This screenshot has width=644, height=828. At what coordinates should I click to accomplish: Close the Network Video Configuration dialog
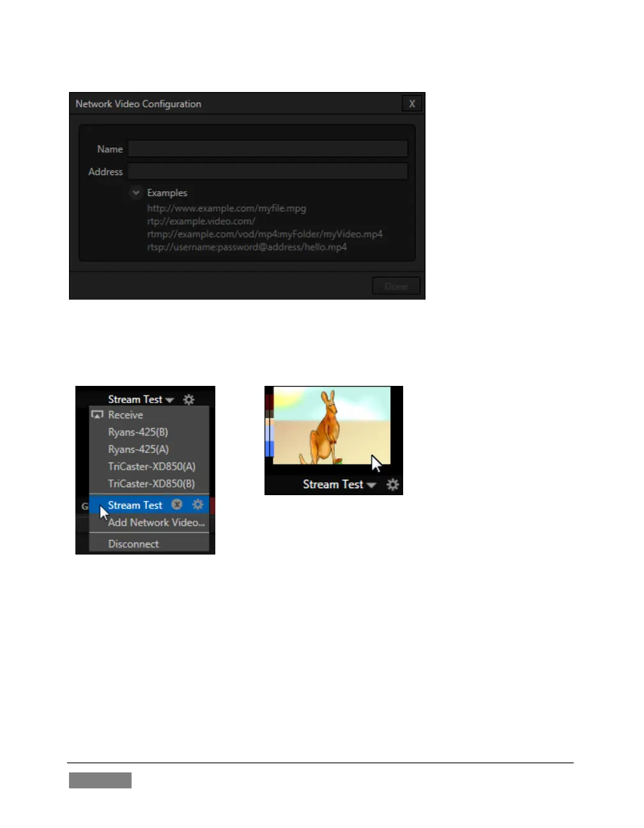click(x=411, y=103)
